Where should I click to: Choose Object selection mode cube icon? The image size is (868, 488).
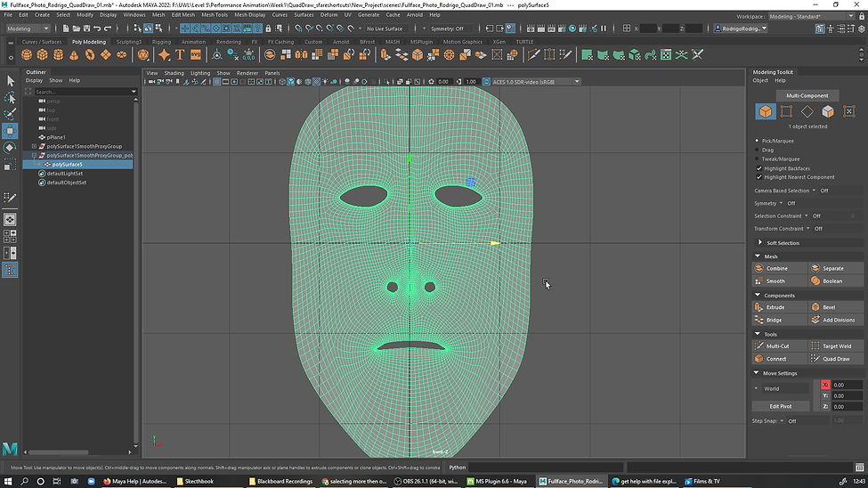765,111
